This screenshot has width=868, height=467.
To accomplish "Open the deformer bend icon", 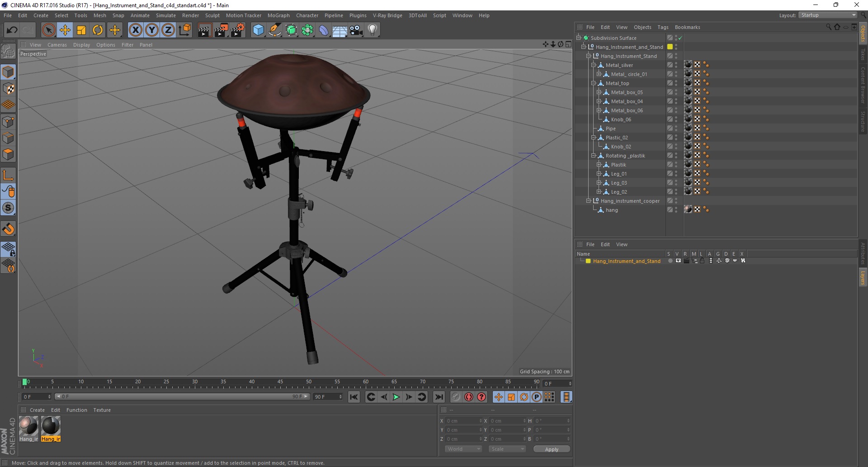I will click(324, 30).
